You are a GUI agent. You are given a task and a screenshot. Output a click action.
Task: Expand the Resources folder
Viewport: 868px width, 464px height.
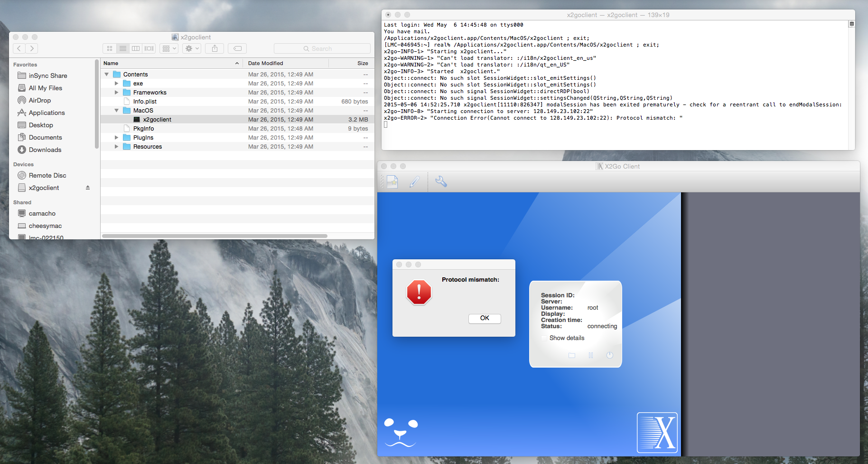[x=116, y=147]
